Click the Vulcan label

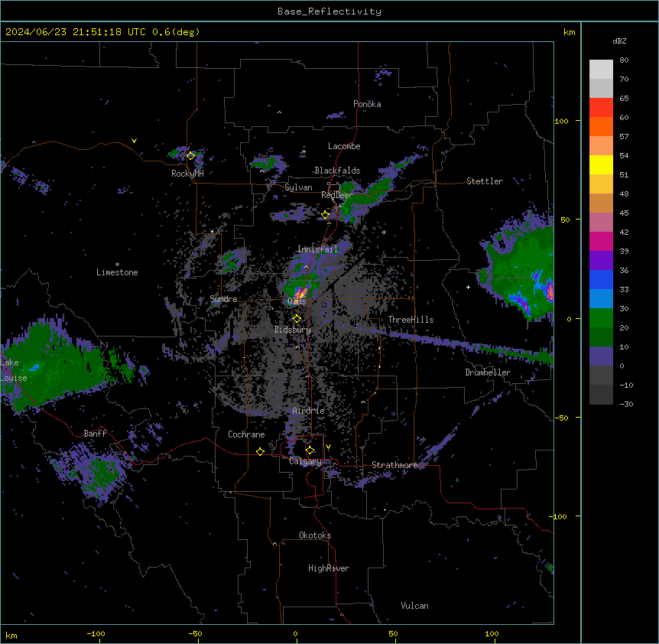[x=415, y=606]
